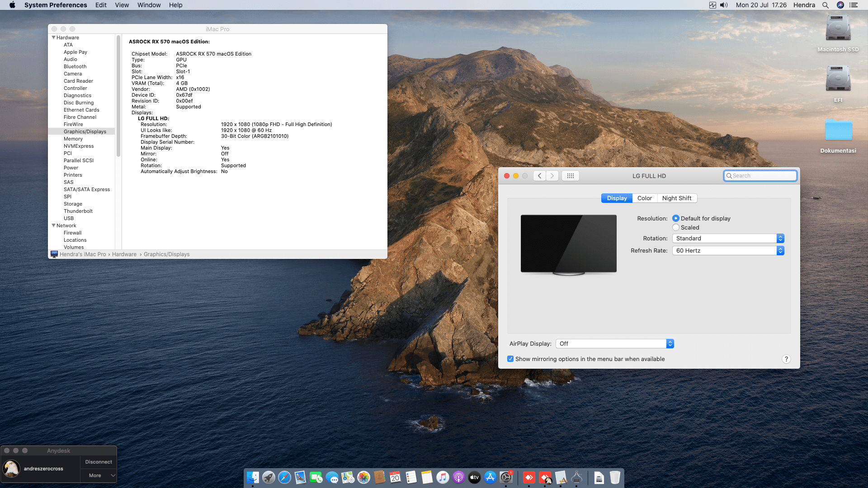Open Notes yellow pad icon in dock
This screenshot has width=868, height=488.
click(427, 477)
